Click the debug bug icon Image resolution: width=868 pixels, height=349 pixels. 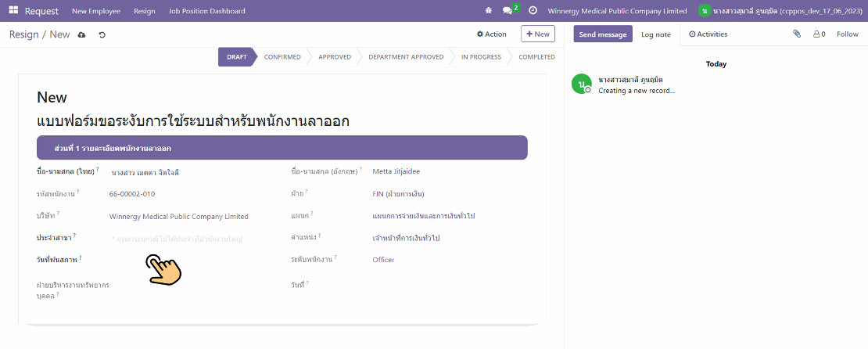click(489, 11)
